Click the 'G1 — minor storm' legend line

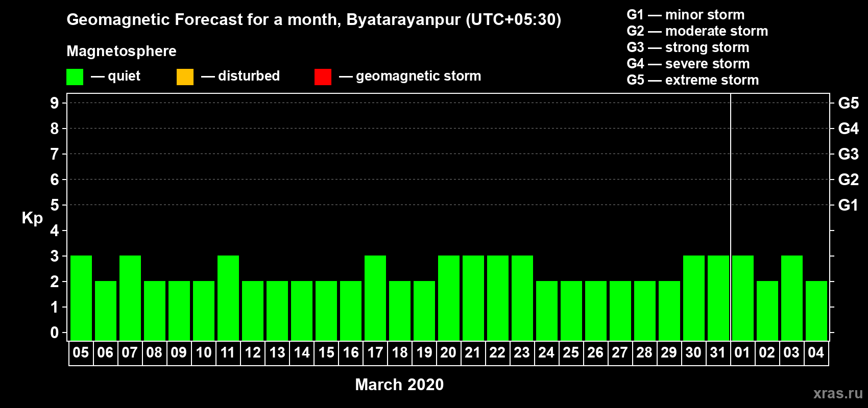coord(685,15)
